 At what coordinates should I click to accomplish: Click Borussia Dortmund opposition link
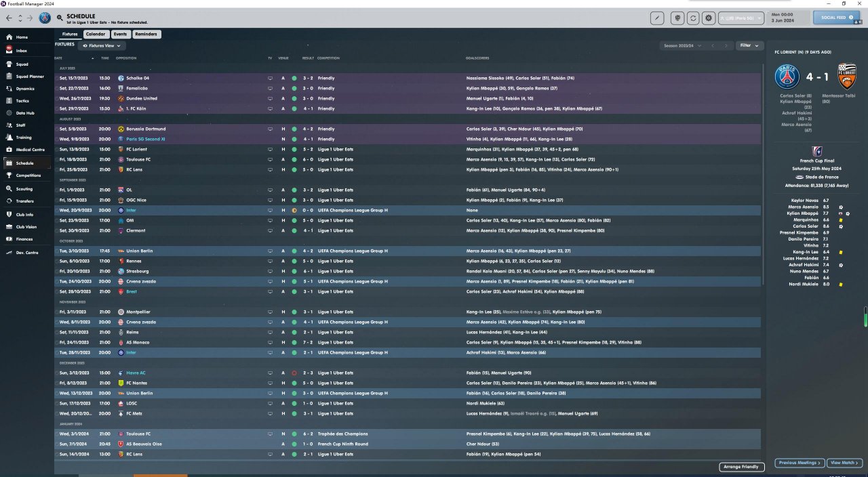146,129
